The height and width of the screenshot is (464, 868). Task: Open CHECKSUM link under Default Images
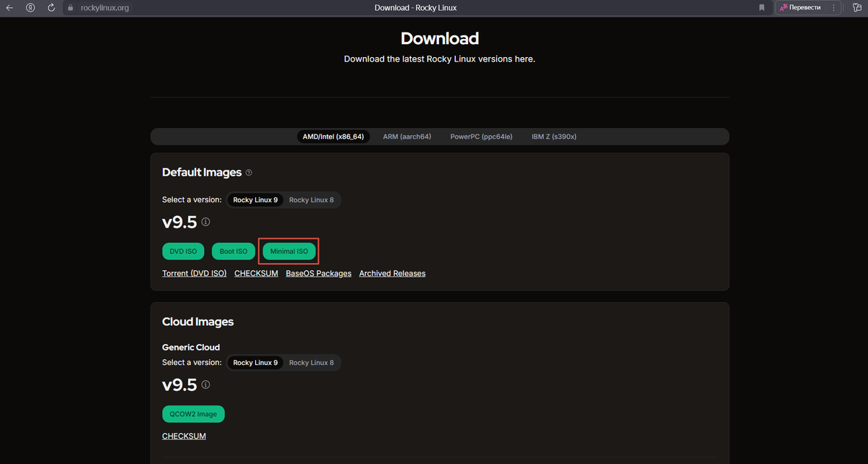(256, 273)
